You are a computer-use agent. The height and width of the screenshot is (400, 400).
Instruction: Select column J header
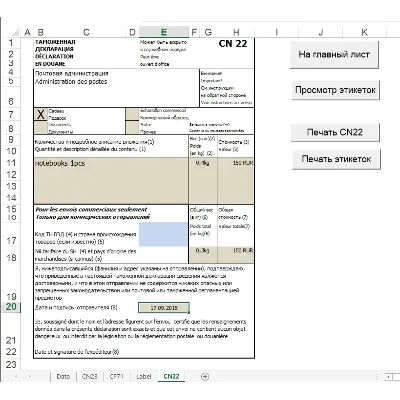tap(321, 32)
